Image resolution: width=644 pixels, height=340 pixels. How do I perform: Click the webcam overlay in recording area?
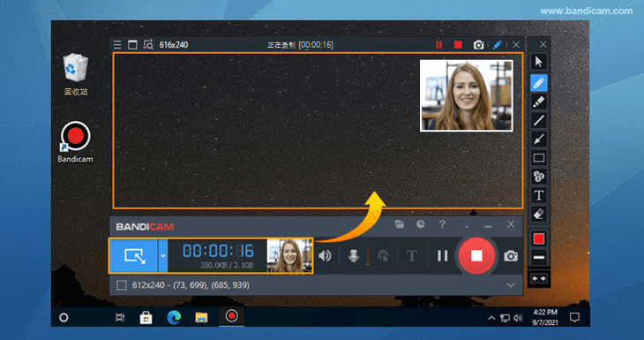(x=466, y=95)
